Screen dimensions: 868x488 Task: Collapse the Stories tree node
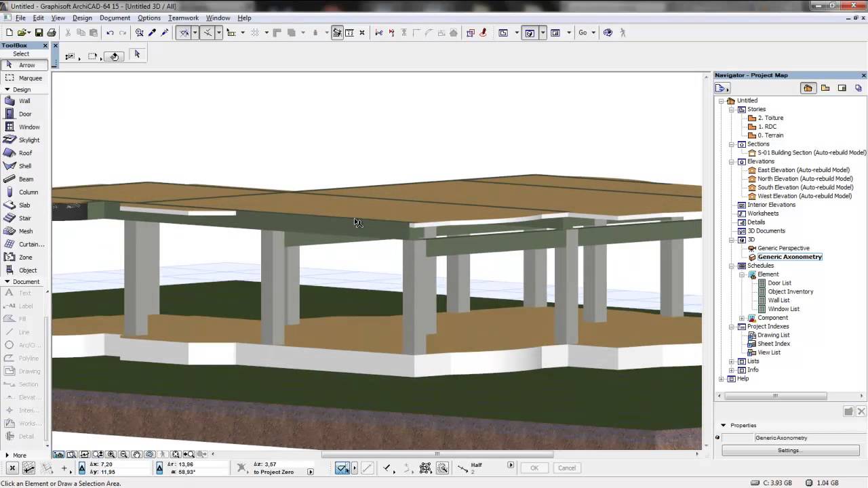[732, 109]
